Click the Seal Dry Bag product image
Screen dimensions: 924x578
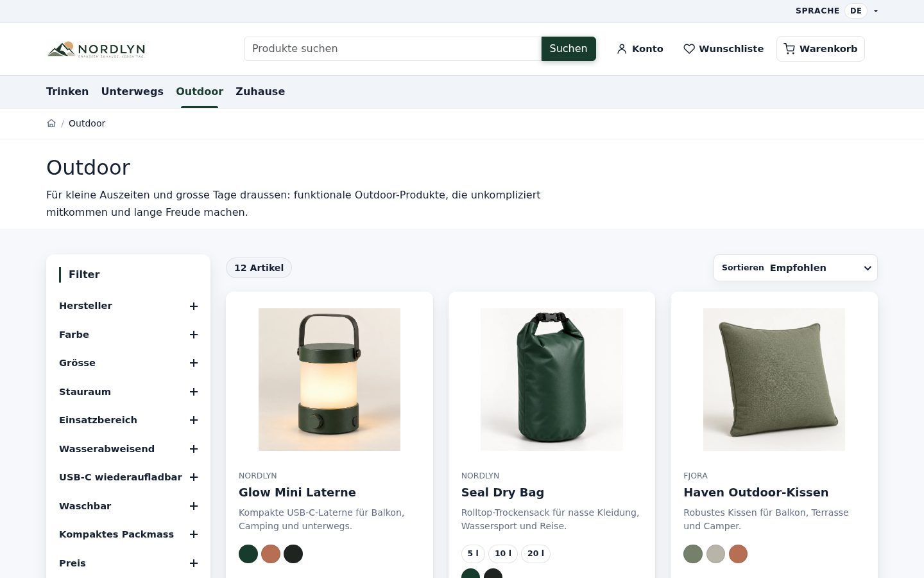[x=552, y=380]
